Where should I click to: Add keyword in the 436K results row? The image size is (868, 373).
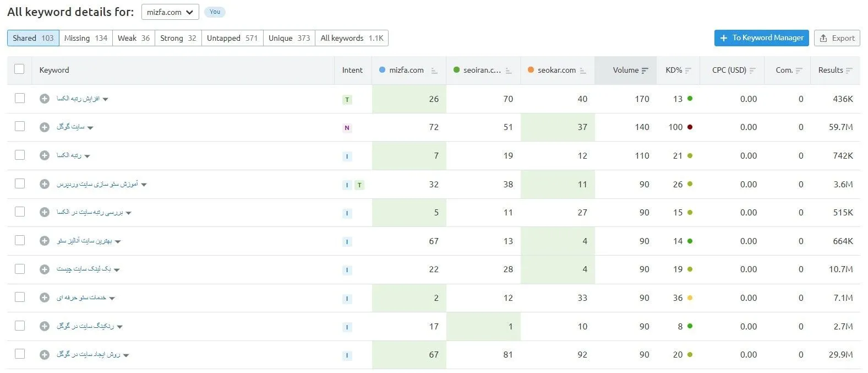pos(45,99)
